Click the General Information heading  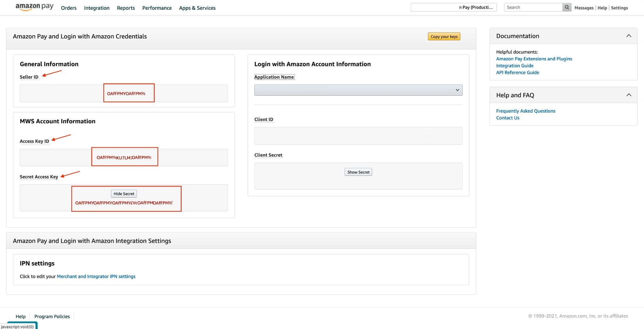click(49, 64)
